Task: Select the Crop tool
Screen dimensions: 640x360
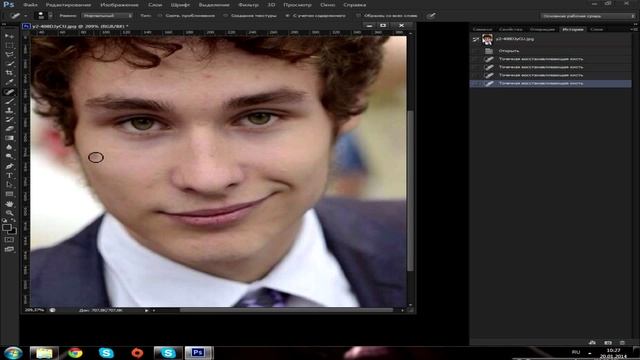Action: [x=9, y=73]
